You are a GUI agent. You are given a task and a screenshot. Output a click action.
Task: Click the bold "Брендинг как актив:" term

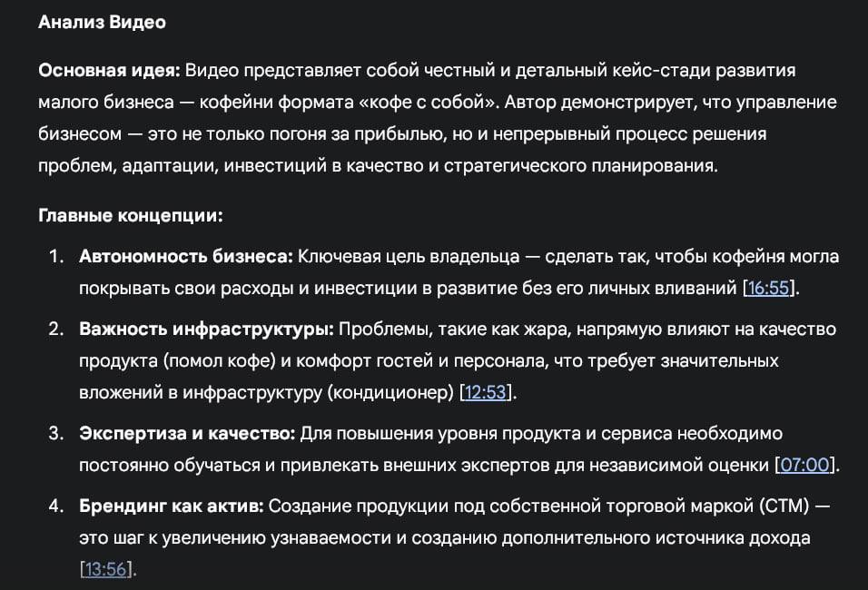172,506
